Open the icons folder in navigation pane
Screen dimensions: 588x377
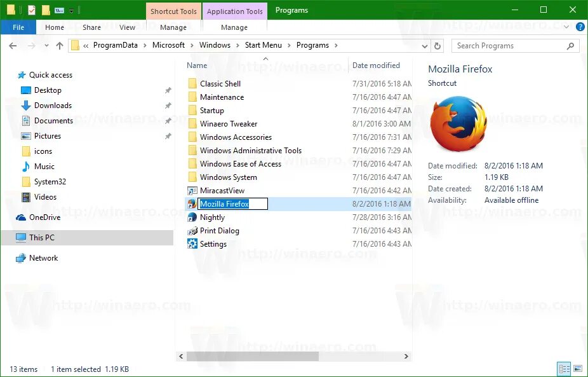coord(43,151)
